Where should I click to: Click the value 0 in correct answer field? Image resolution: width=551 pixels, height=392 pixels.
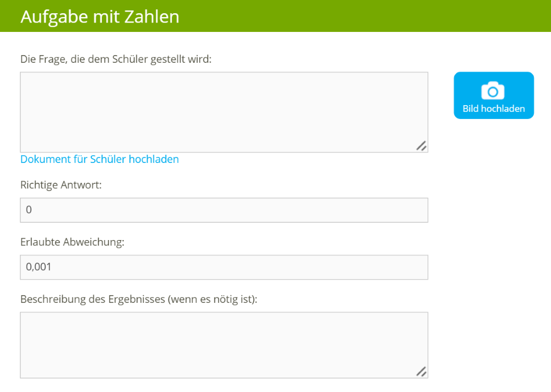click(x=29, y=210)
